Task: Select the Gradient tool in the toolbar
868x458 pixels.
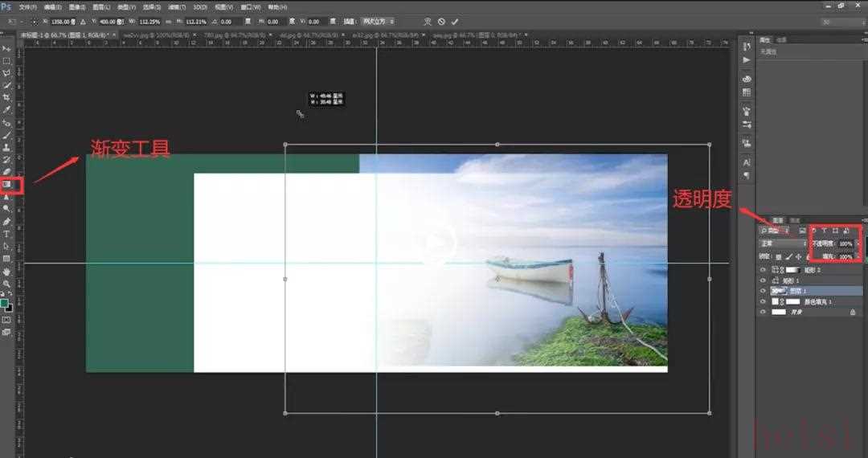Action: point(7,184)
